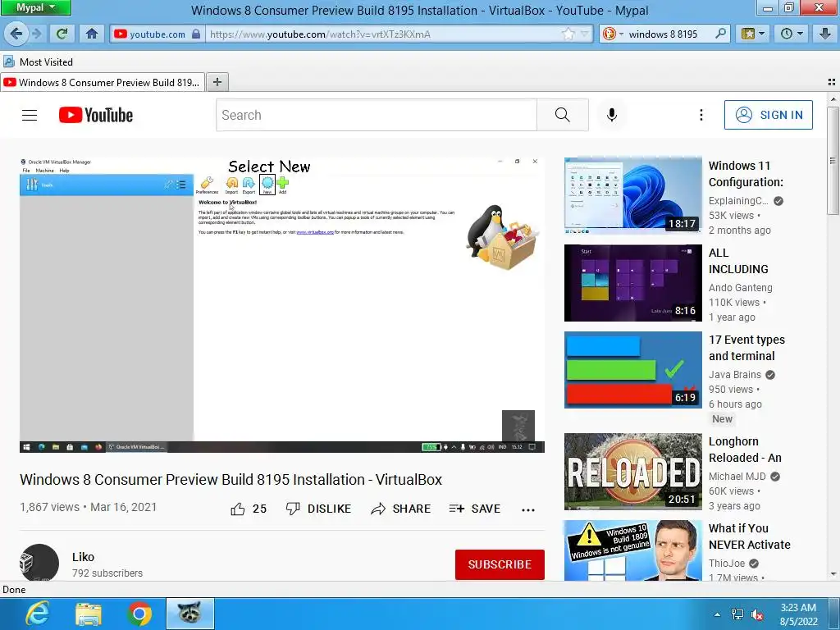Save the video to a playlist

click(475, 509)
